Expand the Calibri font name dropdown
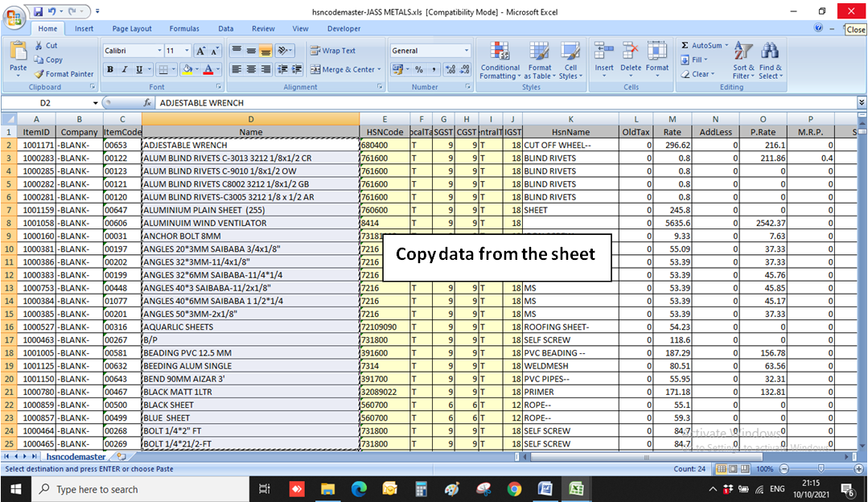This screenshot has height=502, width=868. [158, 51]
